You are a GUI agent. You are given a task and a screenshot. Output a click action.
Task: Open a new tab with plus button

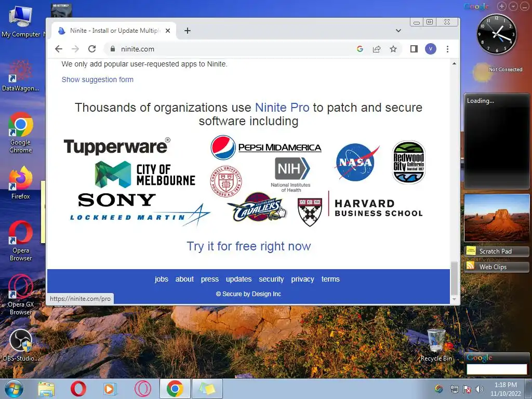(187, 31)
